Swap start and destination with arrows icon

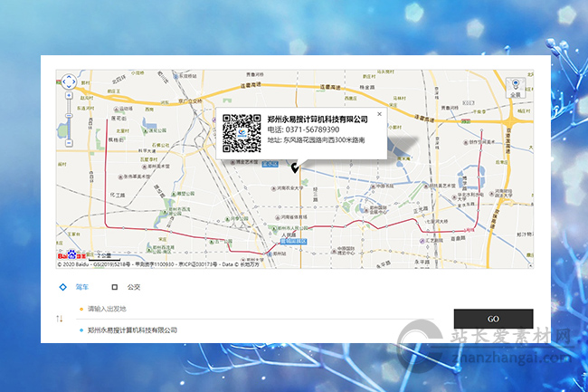[x=59, y=319]
